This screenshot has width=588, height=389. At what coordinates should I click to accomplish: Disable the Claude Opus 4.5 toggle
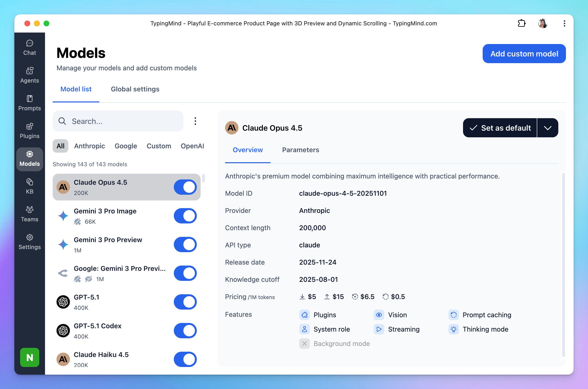click(x=185, y=187)
